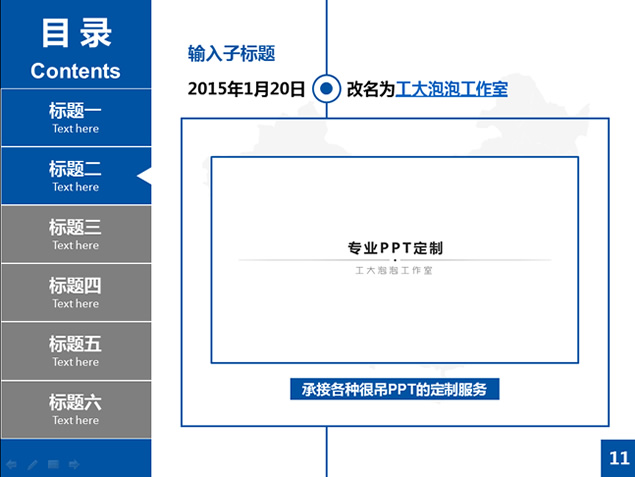Open the pen pointer options icon
The height and width of the screenshot is (477, 635).
(x=32, y=464)
